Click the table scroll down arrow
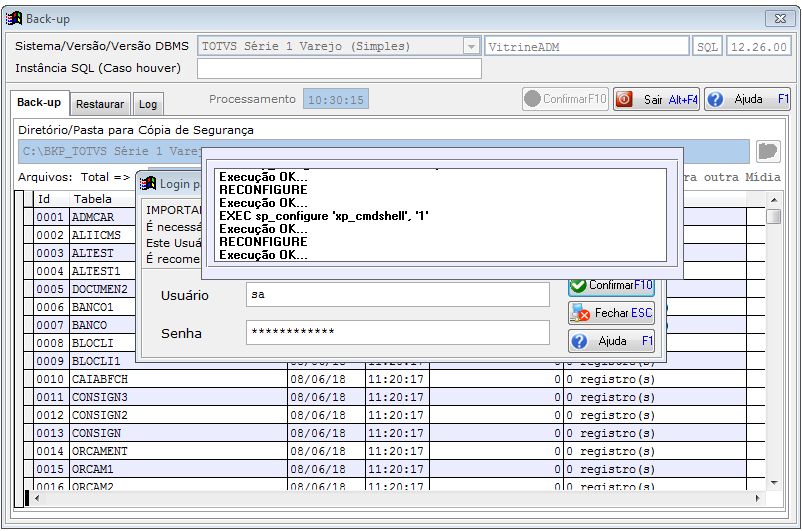802x531 pixels. tap(774, 482)
